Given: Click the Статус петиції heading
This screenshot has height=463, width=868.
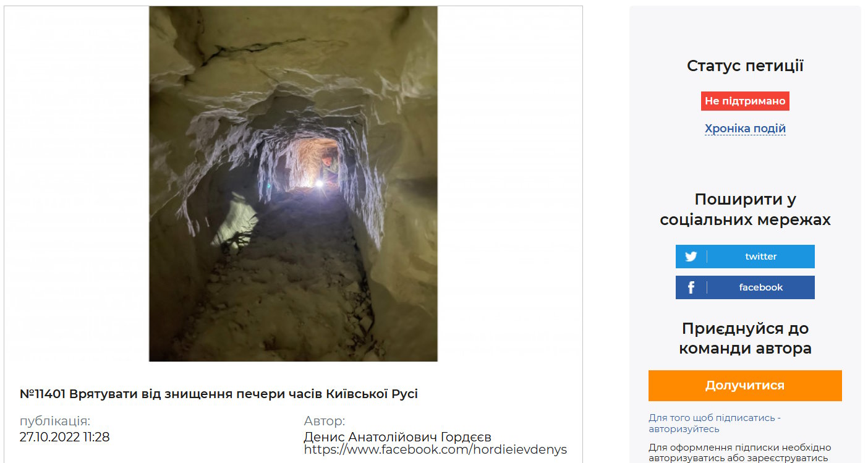Looking at the screenshot, I should 745,66.
